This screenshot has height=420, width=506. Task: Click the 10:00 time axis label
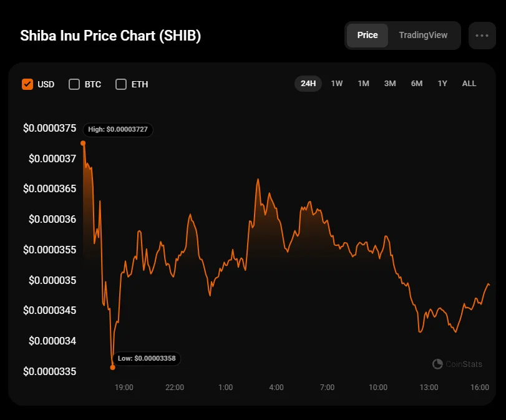coord(378,388)
